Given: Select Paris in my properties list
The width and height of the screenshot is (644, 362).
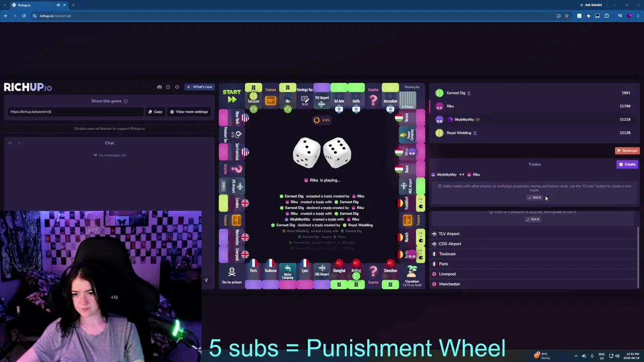Looking at the screenshot, I should (x=533, y=264).
